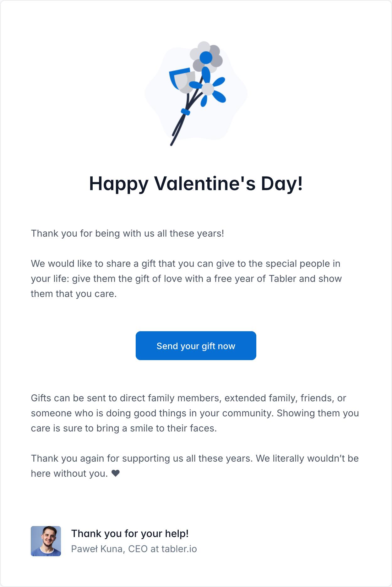Viewport: 392px width, 587px height.
Task: Click the Send your gift now button
Action: [x=196, y=346]
